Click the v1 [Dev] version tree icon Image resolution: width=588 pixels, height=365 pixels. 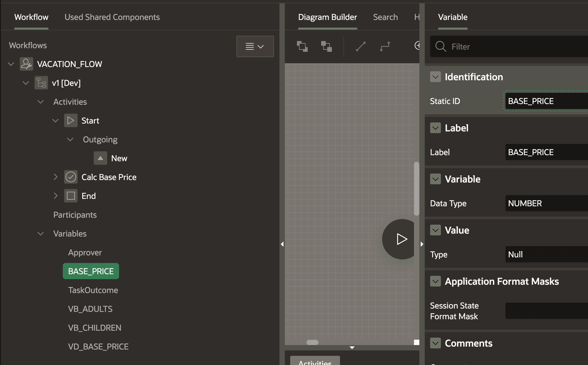coord(41,83)
